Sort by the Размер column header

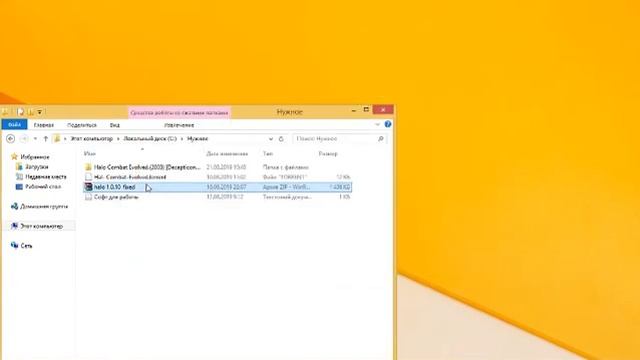(328, 154)
